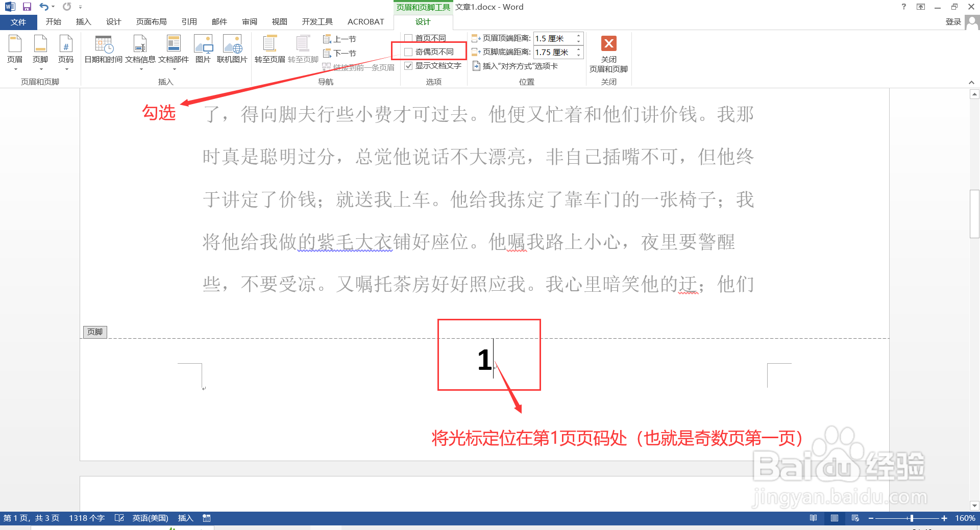Check the 首页不同 option
Image resolution: width=980 pixels, height=530 pixels.
point(408,38)
